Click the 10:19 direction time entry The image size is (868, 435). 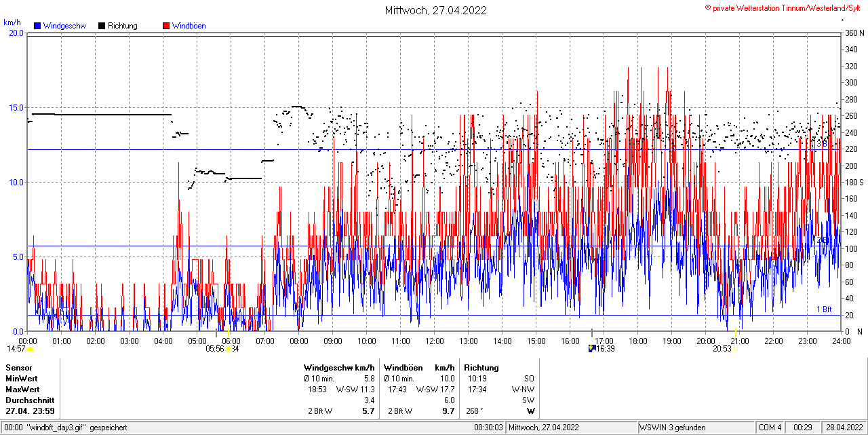tap(477, 378)
